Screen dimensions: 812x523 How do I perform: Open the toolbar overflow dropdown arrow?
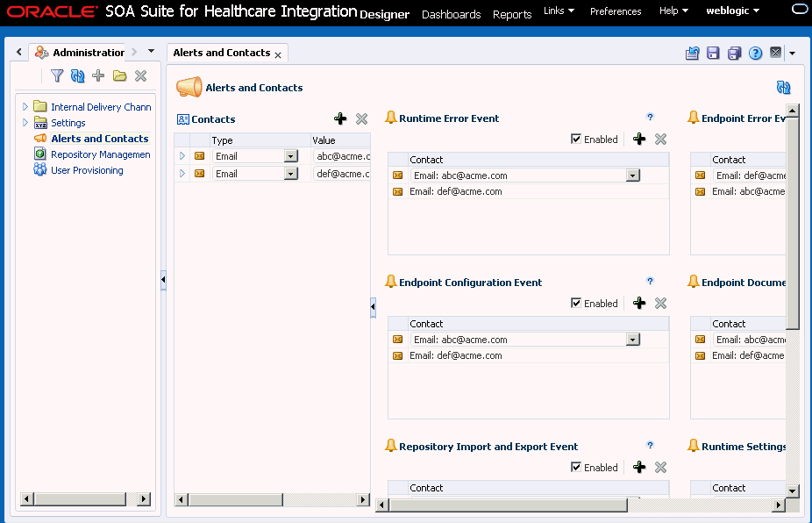click(x=793, y=53)
